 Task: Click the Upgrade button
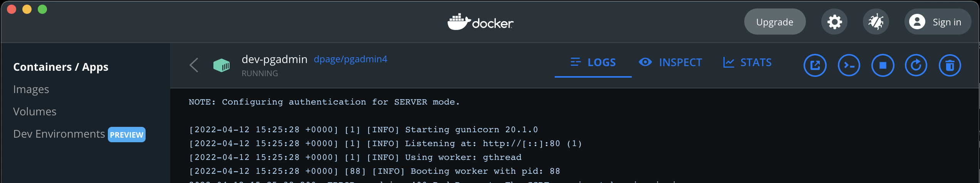[775, 22]
